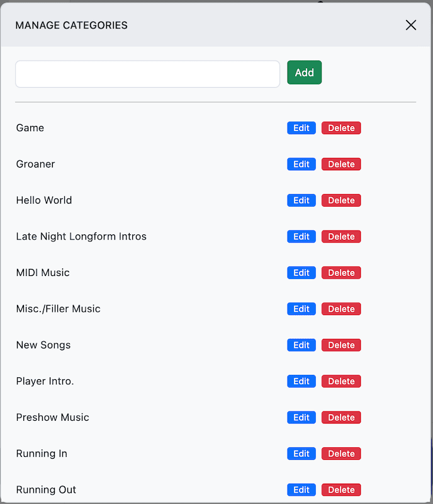Edit the MIDI Music category
The image size is (433, 504).
coord(301,273)
